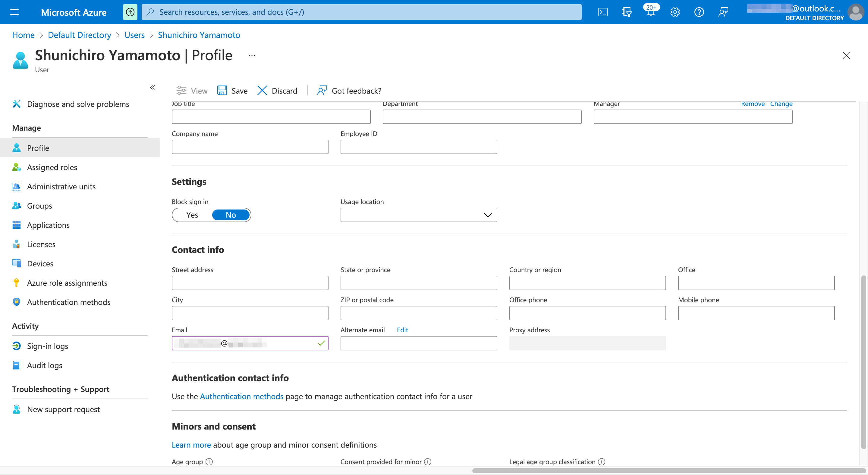This screenshot has width=868, height=475.
Task: Open the help question-mark icon
Action: coord(699,12)
